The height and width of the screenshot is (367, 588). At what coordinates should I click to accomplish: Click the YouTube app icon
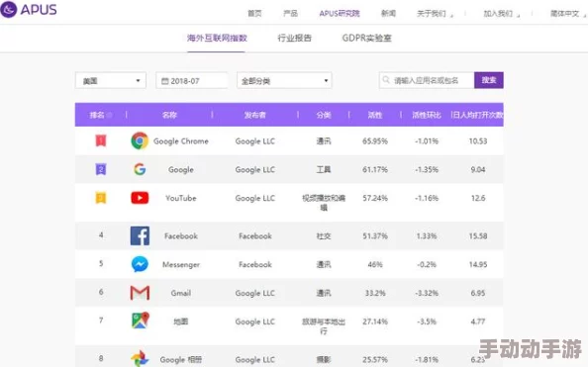(140, 198)
